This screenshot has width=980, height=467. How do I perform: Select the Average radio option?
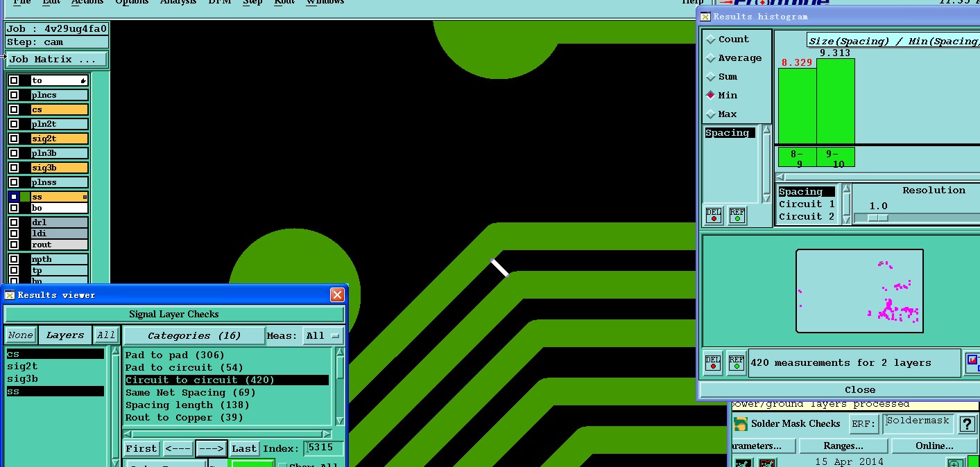click(711, 58)
